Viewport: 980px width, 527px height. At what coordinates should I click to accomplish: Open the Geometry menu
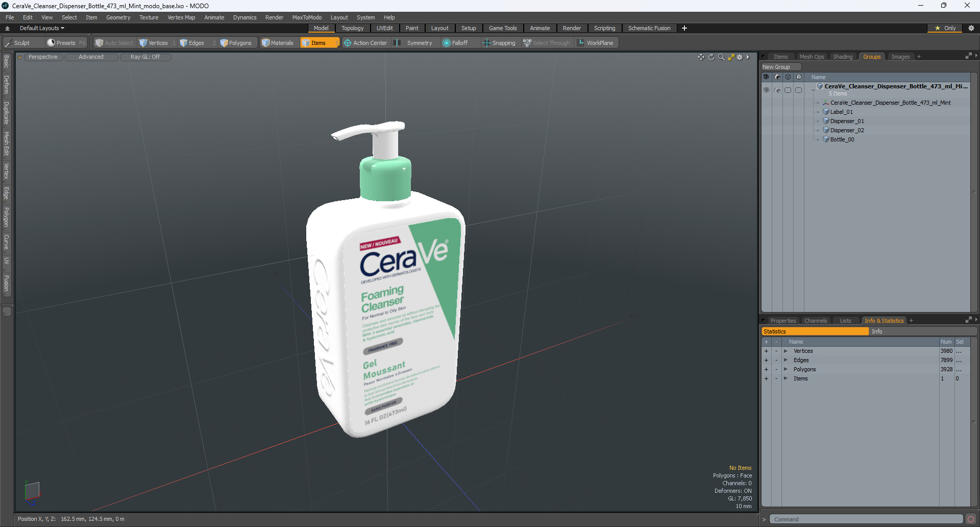(x=118, y=17)
